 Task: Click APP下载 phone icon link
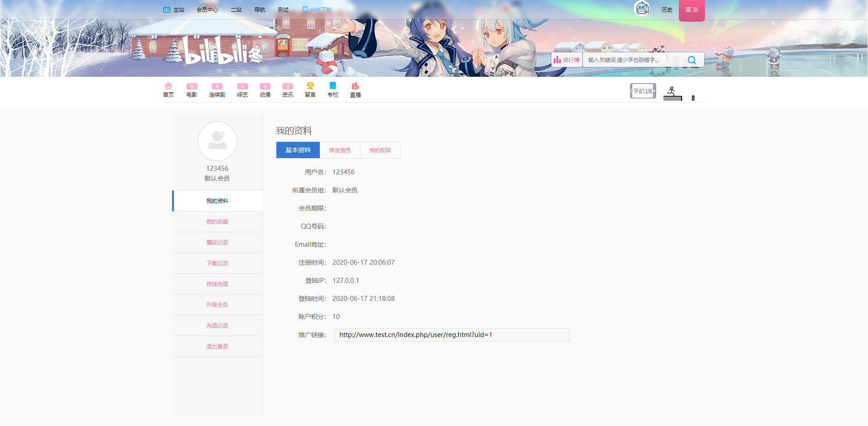[317, 9]
